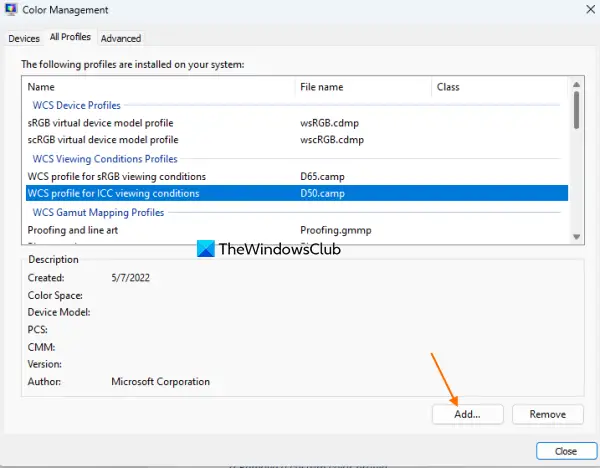Viewport: 600px width, 468px height.
Task: Select the All Profiles tab
Action: pyautogui.click(x=70, y=37)
